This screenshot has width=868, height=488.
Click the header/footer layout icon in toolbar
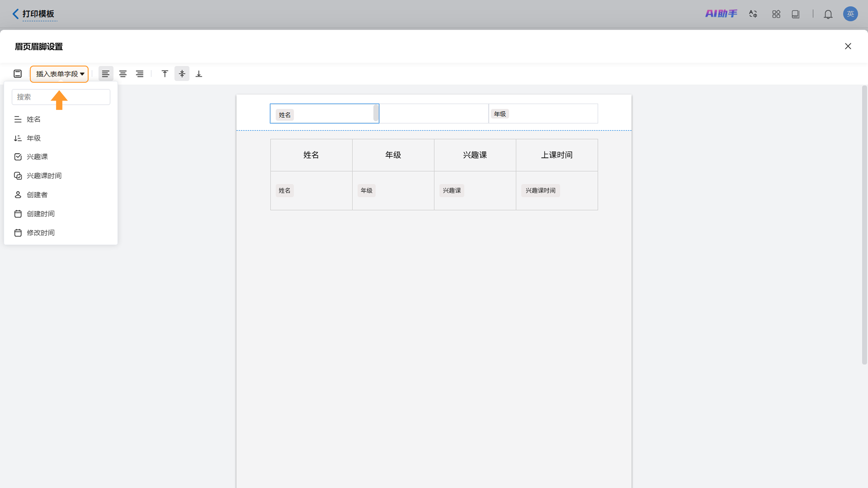pos(18,74)
